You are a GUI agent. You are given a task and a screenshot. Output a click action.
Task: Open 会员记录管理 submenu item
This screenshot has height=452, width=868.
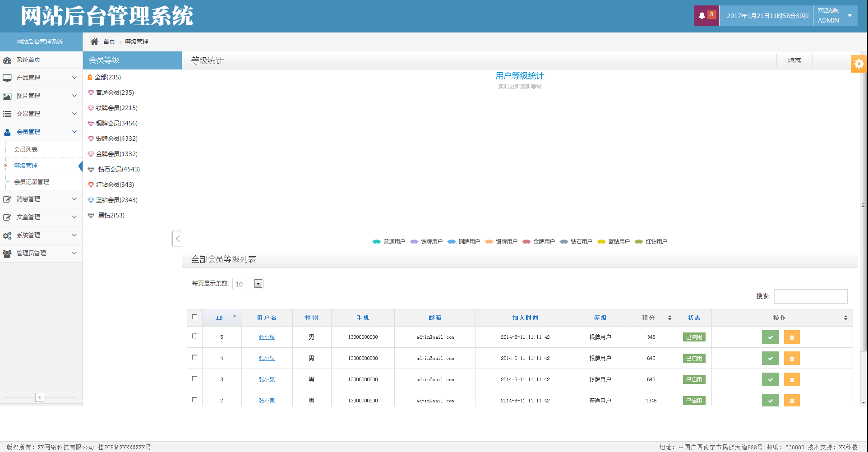32,182
